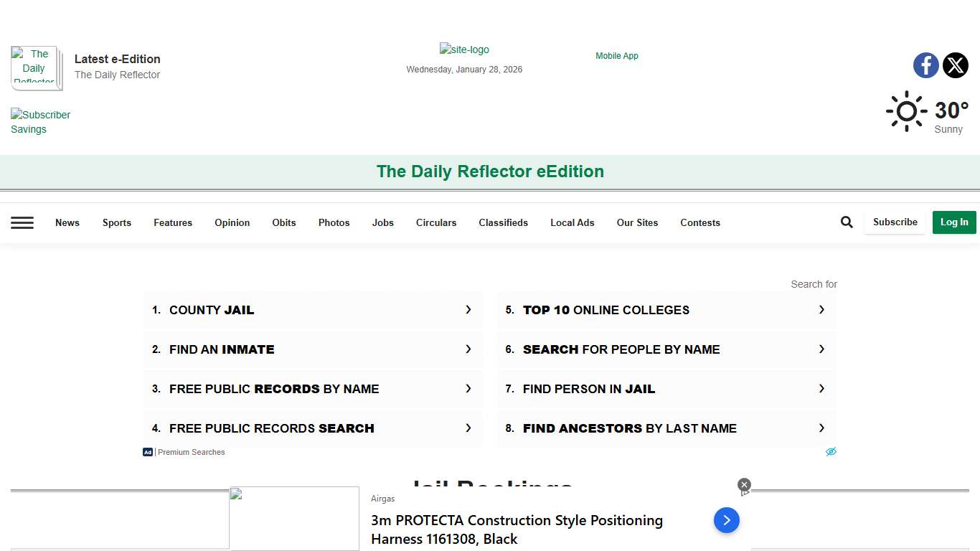Click the Daily Reflector e-Edition thumbnail
The height and width of the screenshot is (551, 980).
[x=36, y=68]
